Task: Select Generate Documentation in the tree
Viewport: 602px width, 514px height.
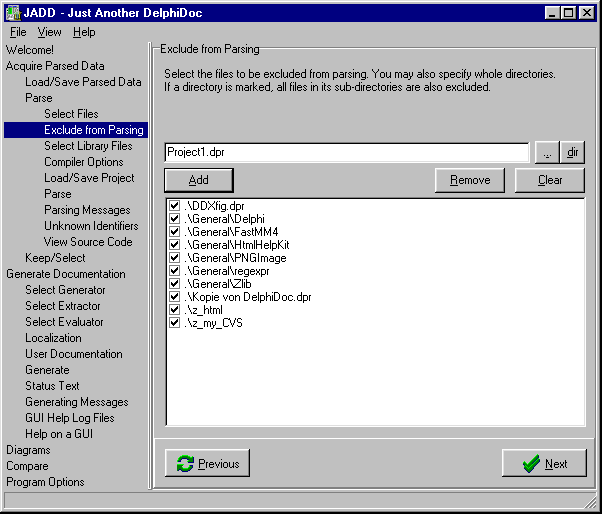Action: 66,274
